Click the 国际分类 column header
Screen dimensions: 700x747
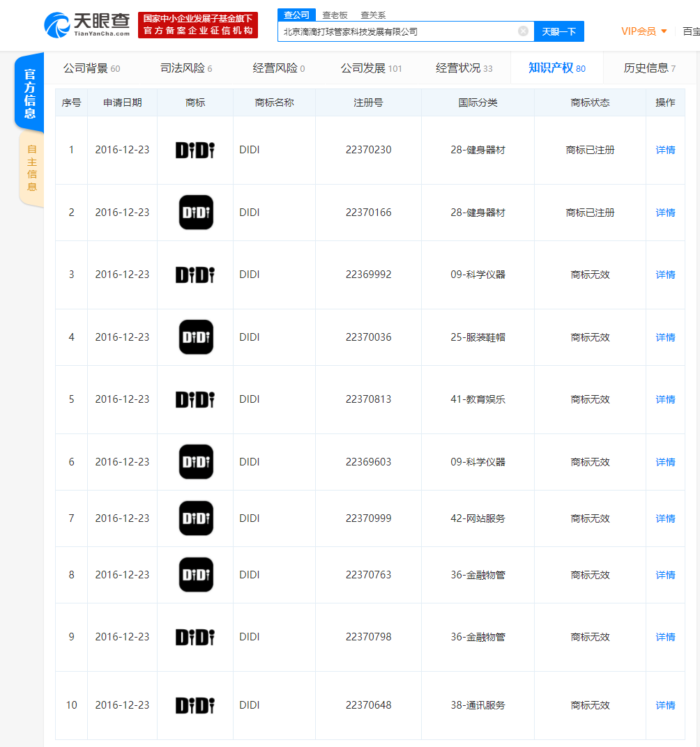478,102
